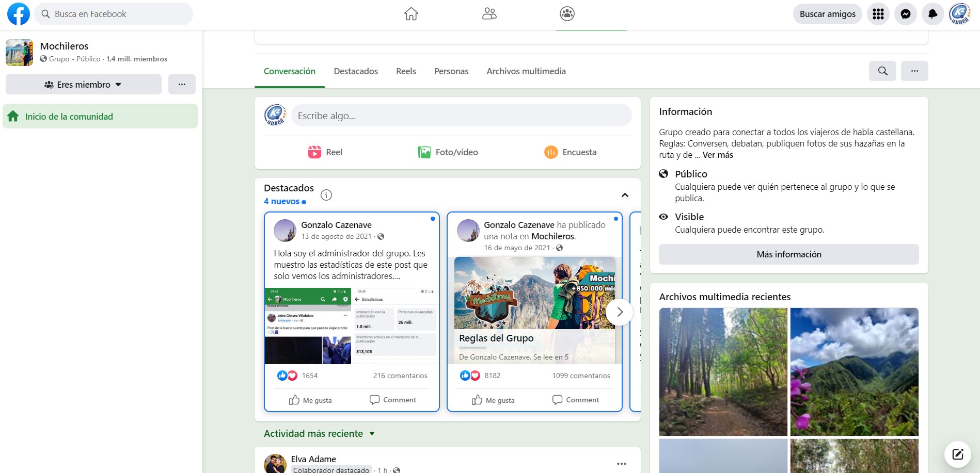Open the 216 comentarios link
Viewport: 980px width, 473px height.
(400, 376)
